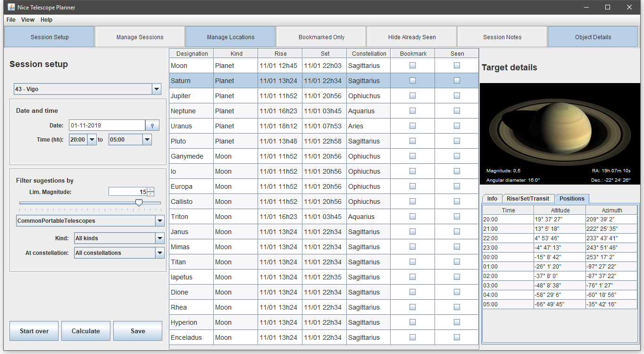The height and width of the screenshot is (354, 644).
Task: Click Start over to reset the session
Action: [33, 330]
